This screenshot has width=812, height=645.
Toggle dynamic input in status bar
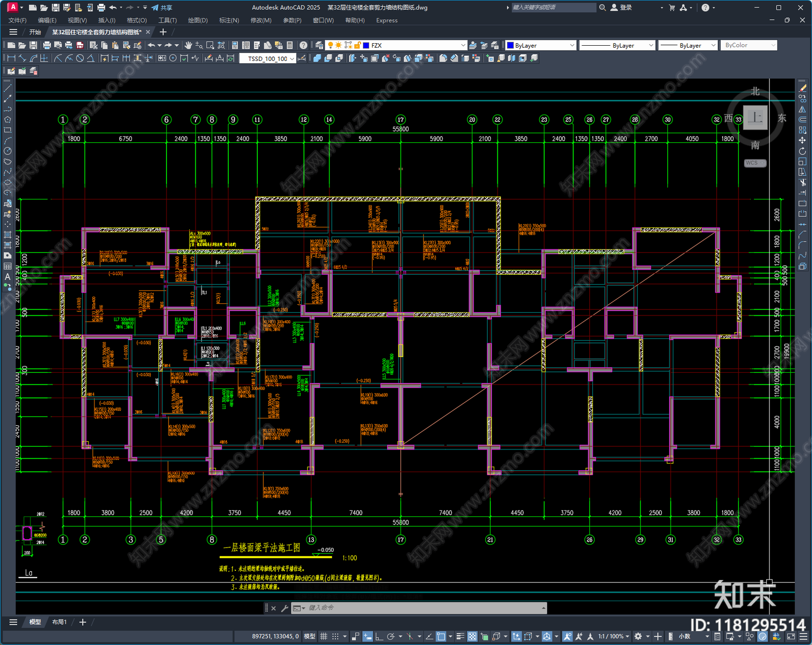(x=367, y=636)
